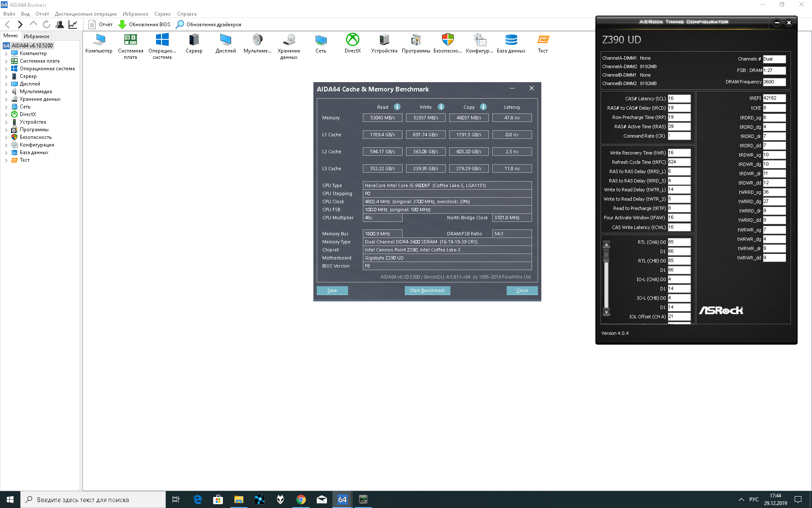Click the tREFI value field
The image size is (812, 508).
pos(774,98)
